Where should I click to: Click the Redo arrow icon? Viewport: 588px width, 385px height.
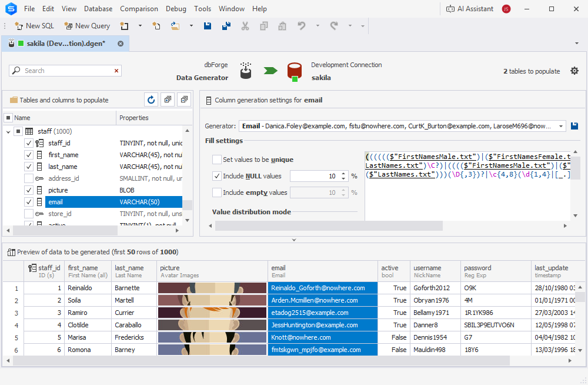click(x=334, y=26)
